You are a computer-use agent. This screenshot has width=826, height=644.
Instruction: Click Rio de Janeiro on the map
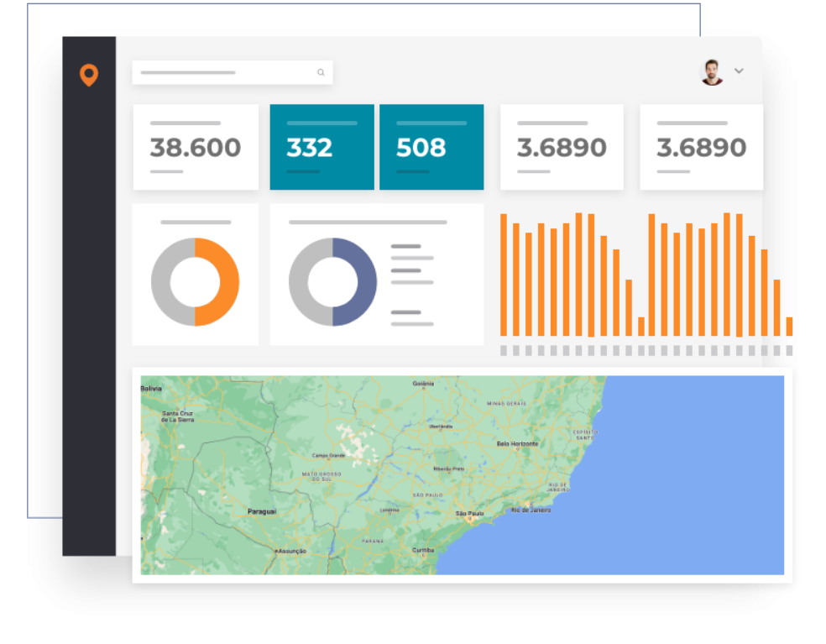click(531, 510)
